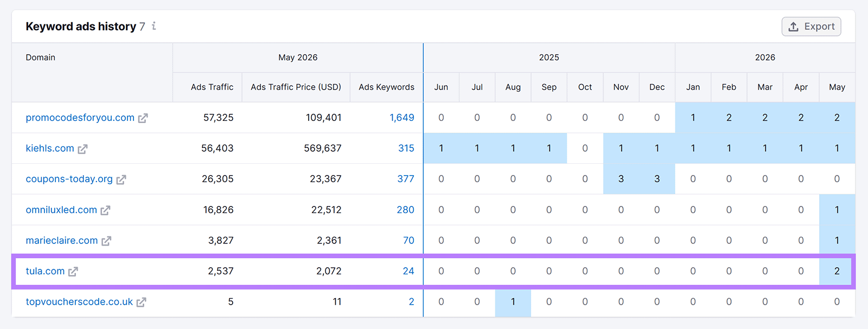
Task: Click traffic price value 2,072
Action: 329,271
